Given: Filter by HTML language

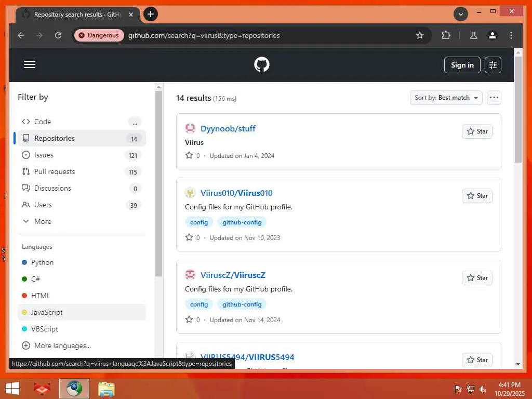Looking at the screenshot, I should [x=82, y=296].
